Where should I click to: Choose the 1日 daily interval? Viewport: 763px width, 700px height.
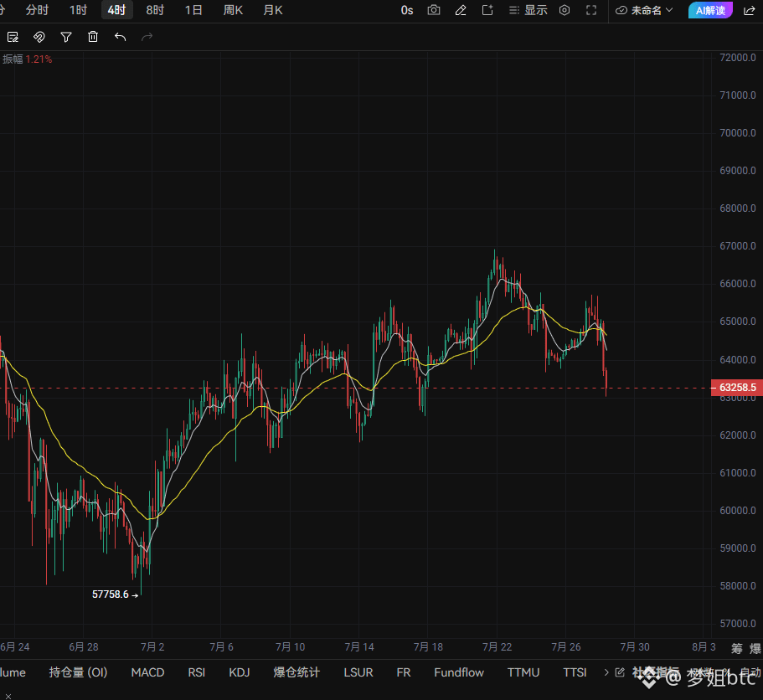pyautogui.click(x=193, y=10)
